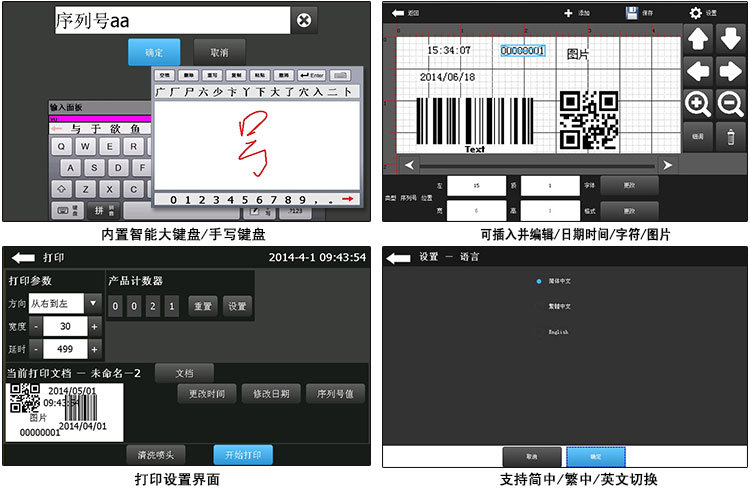The width and height of the screenshot is (750, 488).
Task: Click the delete bin icon in editor
Action: [730, 137]
